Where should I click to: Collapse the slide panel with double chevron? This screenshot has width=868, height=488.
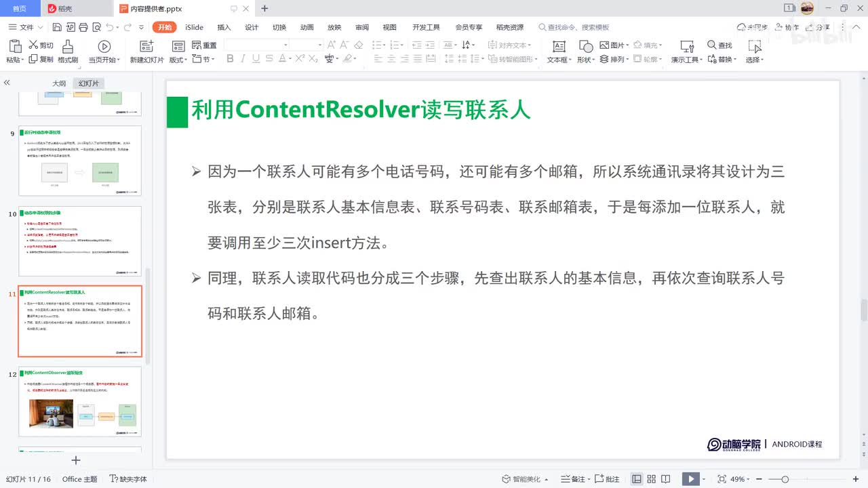coord(7,83)
